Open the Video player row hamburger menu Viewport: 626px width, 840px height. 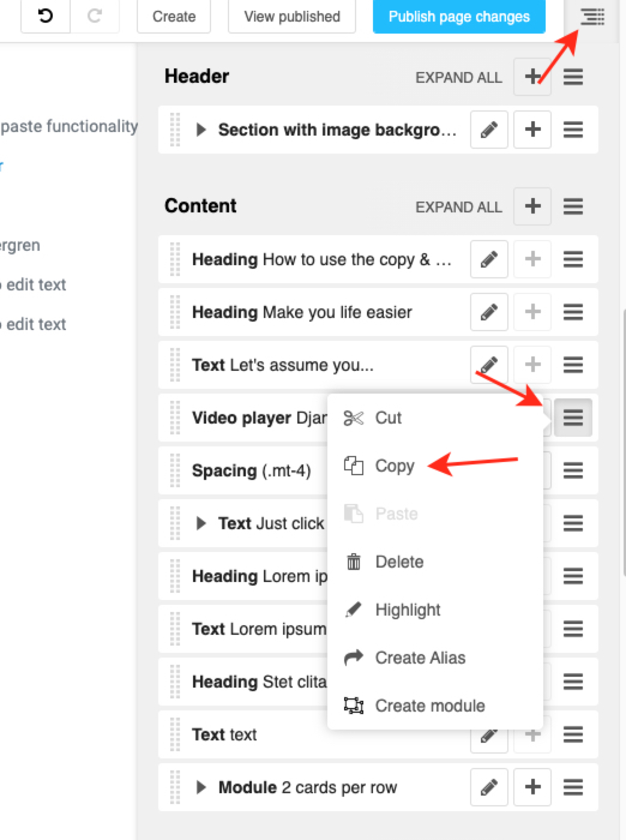(573, 418)
